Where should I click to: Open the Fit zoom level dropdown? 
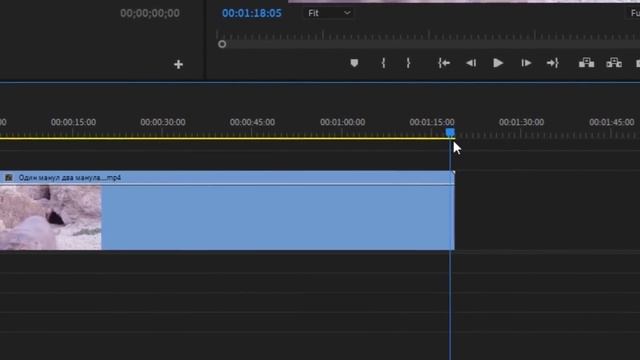[329, 13]
